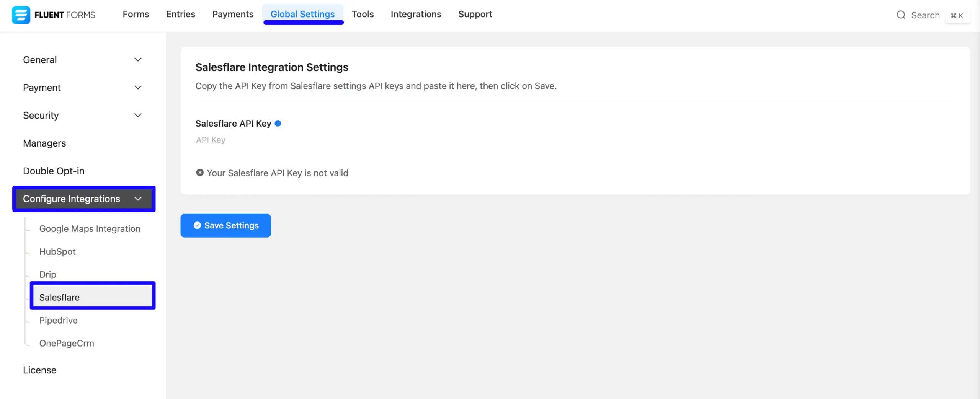Collapse the Configure Integrations chevron

pyautogui.click(x=138, y=199)
